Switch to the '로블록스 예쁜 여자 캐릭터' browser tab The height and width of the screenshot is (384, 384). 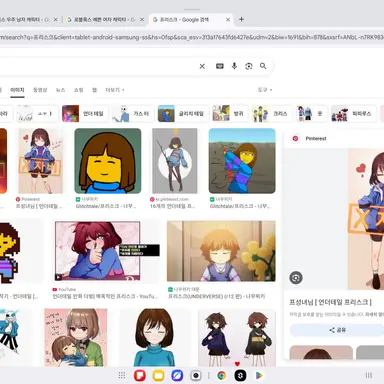(103, 20)
